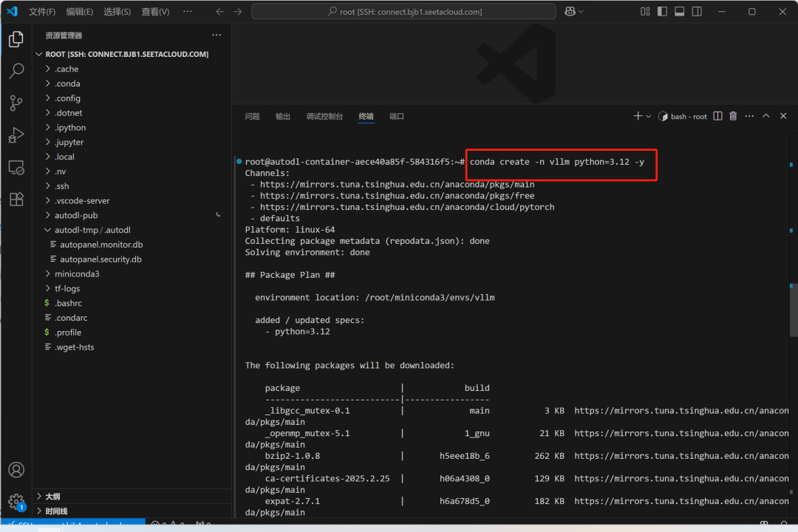Split the terminal
This screenshot has height=532, width=798.
pyautogui.click(x=717, y=116)
